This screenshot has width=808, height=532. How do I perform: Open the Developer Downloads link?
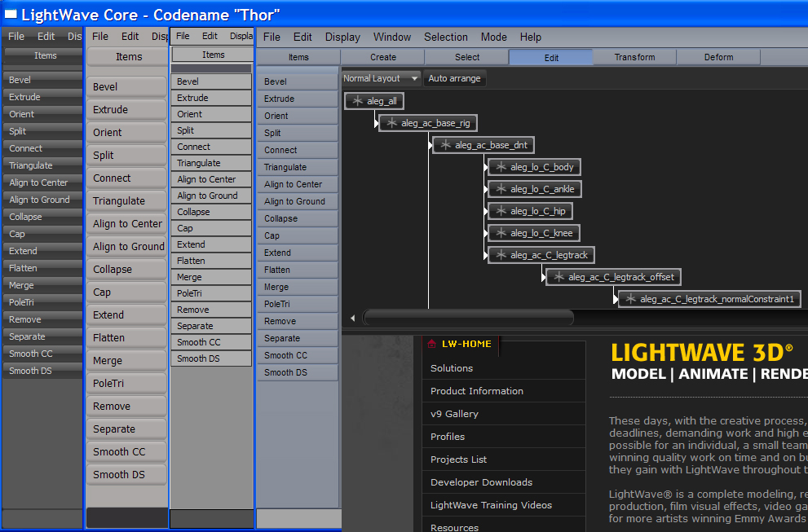click(481, 482)
